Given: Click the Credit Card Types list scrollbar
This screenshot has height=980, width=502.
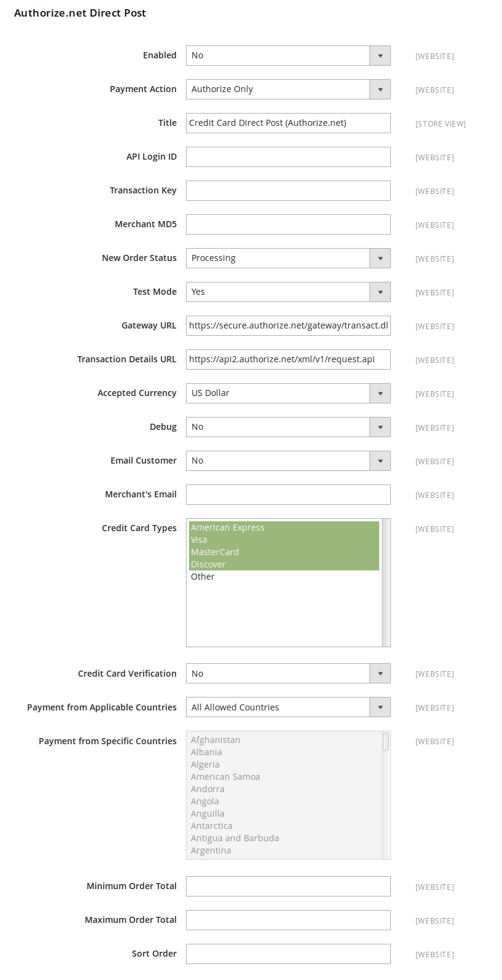Looking at the screenshot, I should point(386,583).
